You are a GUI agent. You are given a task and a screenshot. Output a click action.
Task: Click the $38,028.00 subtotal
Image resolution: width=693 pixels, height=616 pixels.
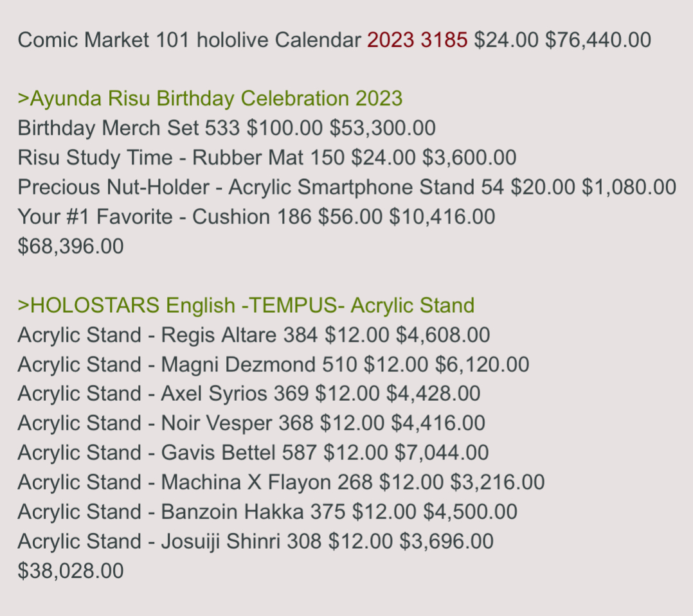(x=71, y=571)
